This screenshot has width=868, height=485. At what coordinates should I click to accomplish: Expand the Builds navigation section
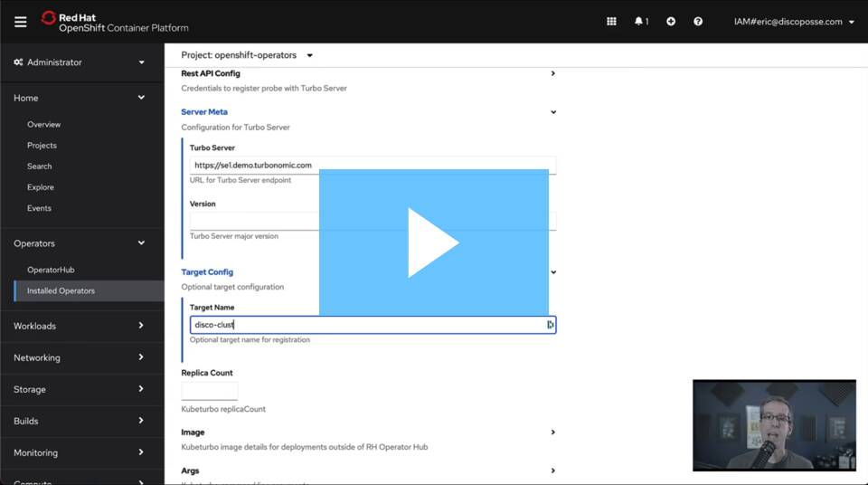coord(82,421)
